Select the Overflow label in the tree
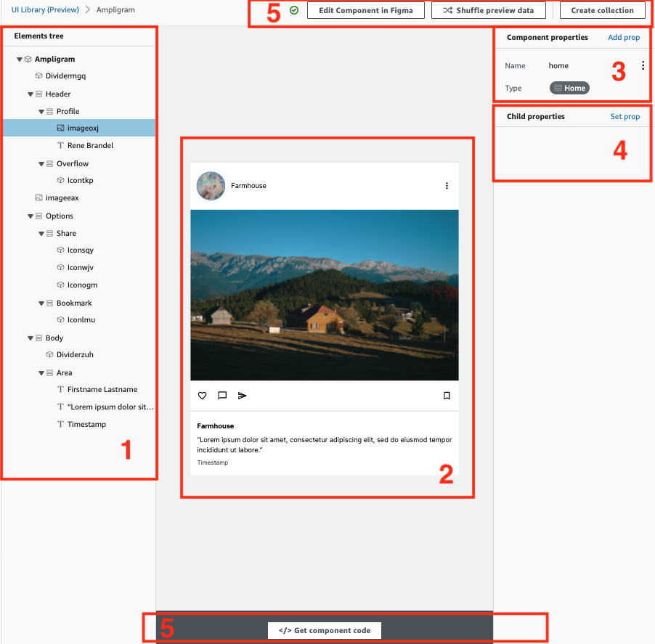The image size is (655, 644). coord(73,163)
